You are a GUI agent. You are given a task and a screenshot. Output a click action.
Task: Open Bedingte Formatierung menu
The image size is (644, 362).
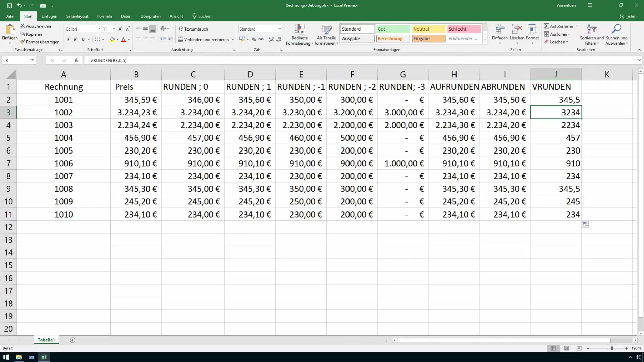click(300, 35)
